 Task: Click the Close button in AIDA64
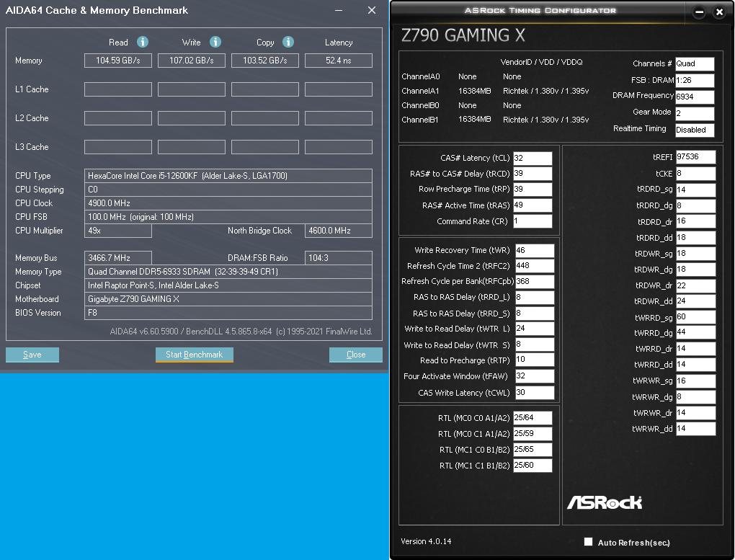[x=356, y=355]
